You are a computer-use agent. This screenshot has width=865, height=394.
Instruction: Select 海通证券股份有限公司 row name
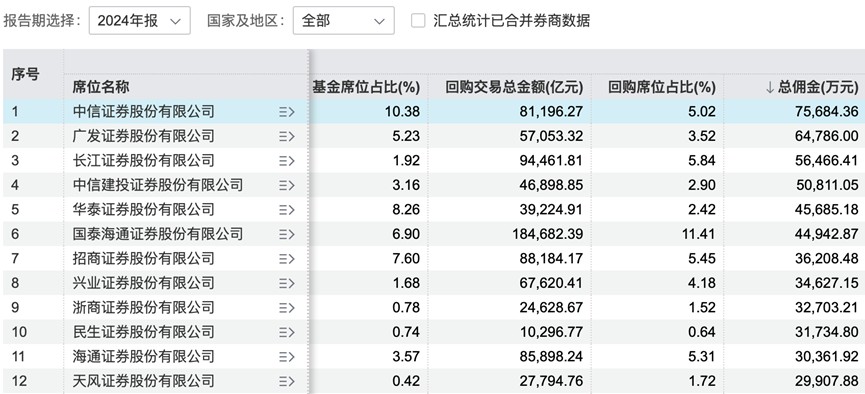pos(143,356)
